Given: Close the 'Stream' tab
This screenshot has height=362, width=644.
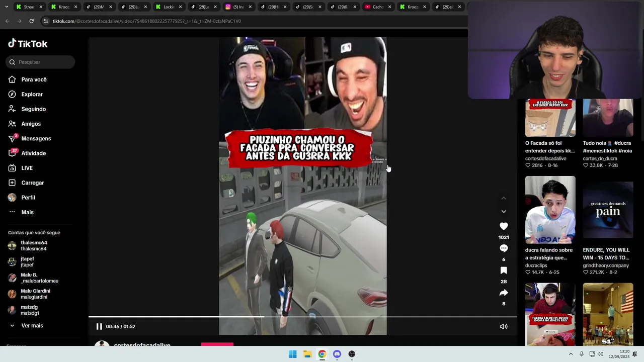Looking at the screenshot, I should [x=41, y=7].
